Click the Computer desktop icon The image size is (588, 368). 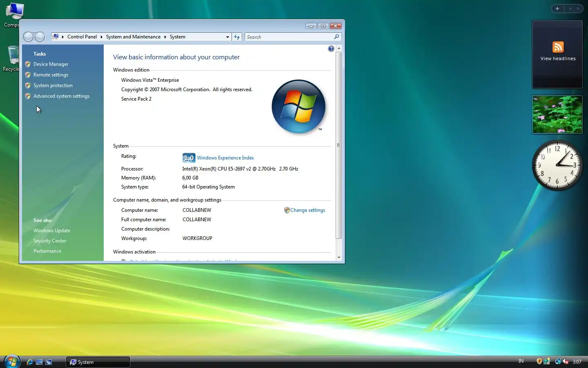[x=13, y=15]
